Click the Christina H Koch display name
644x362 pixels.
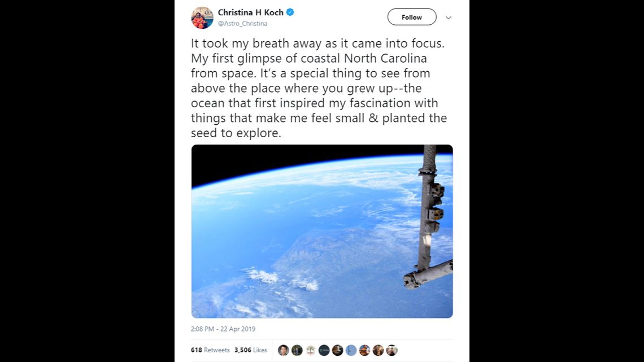251,12
